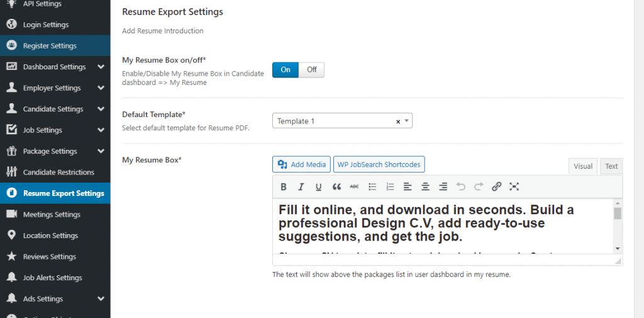Click the Reviews Settings star icon
644x318 pixels.
point(11,256)
